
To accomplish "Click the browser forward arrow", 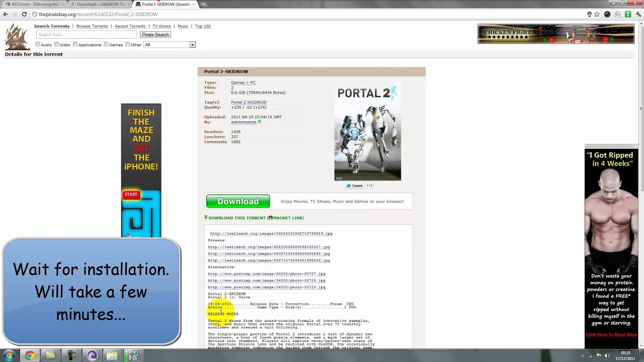I will pyautogui.click(x=15, y=14).
